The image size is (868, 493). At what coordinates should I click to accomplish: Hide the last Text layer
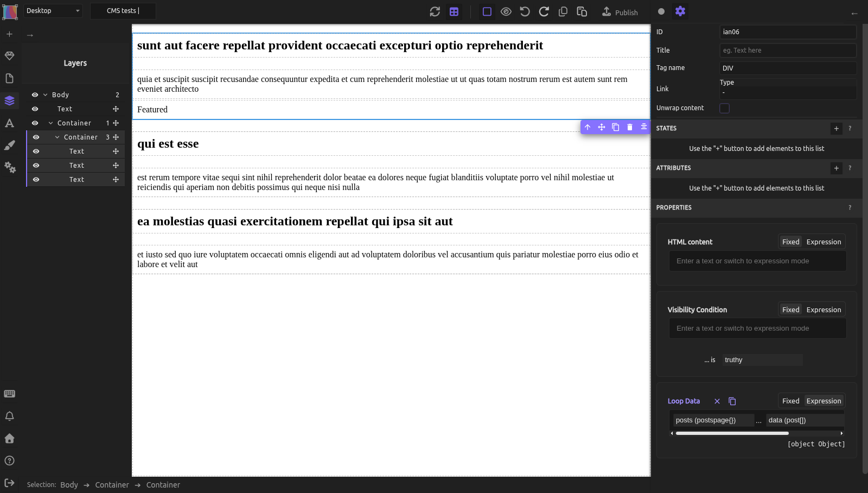tap(36, 179)
